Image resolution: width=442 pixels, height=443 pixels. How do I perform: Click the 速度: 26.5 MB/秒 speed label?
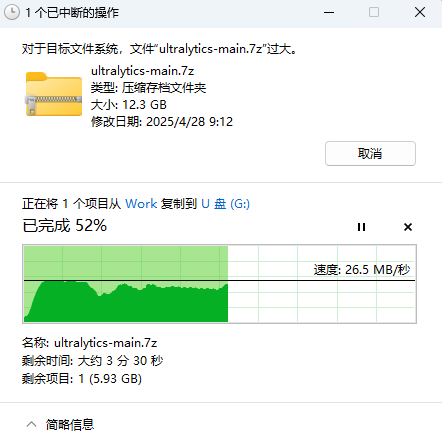(362, 270)
